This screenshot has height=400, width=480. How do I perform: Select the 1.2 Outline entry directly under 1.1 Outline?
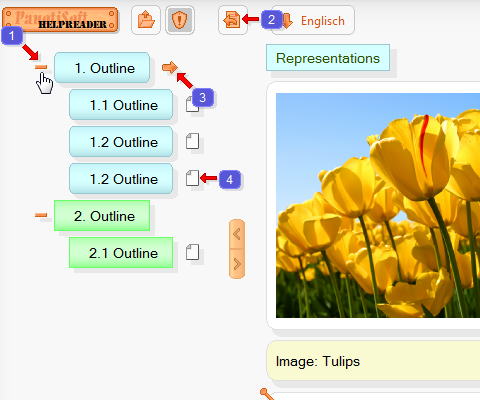121,142
